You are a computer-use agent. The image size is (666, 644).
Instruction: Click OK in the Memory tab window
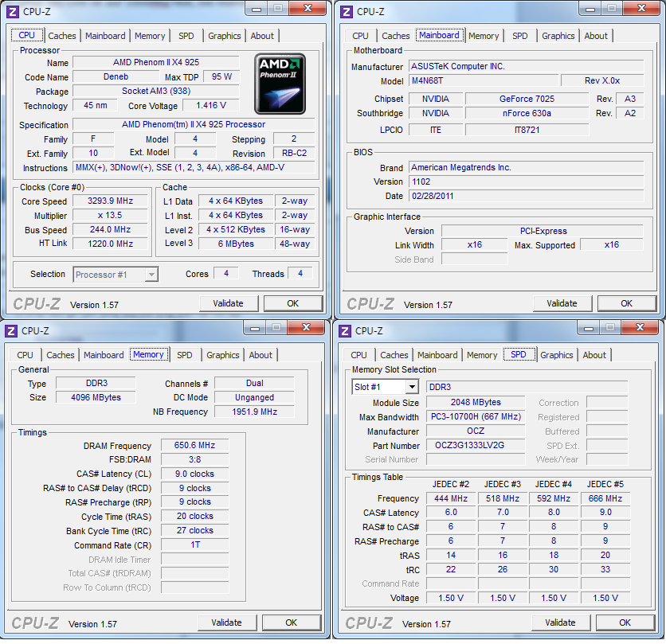pyautogui.click(x=292, y=623)
